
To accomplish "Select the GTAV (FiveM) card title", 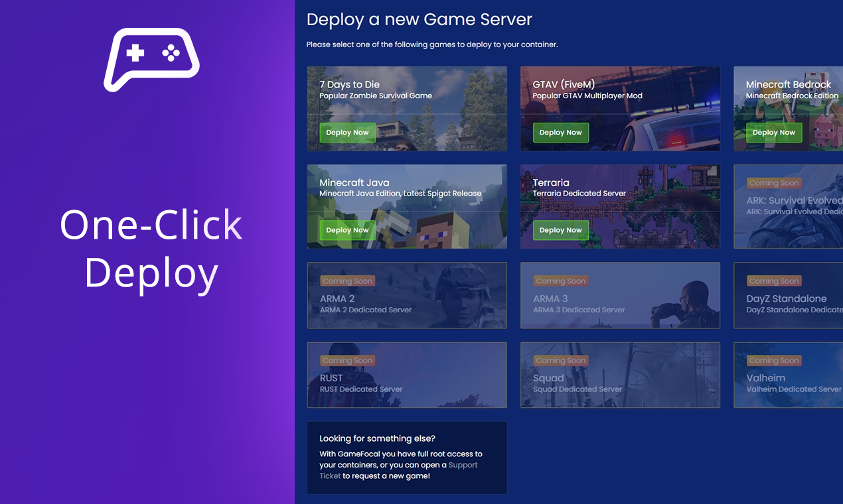I will [x=564, y=84].
